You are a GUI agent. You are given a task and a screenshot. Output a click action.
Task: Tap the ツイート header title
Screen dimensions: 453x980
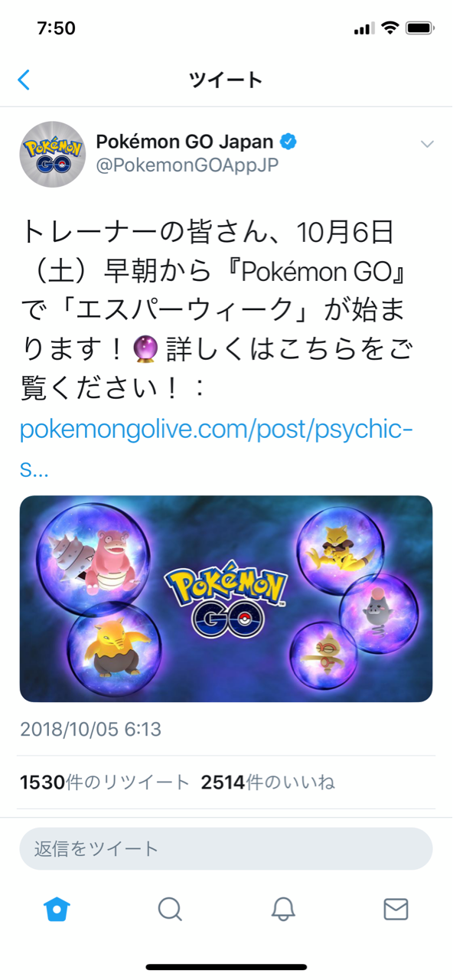point(226,80)
